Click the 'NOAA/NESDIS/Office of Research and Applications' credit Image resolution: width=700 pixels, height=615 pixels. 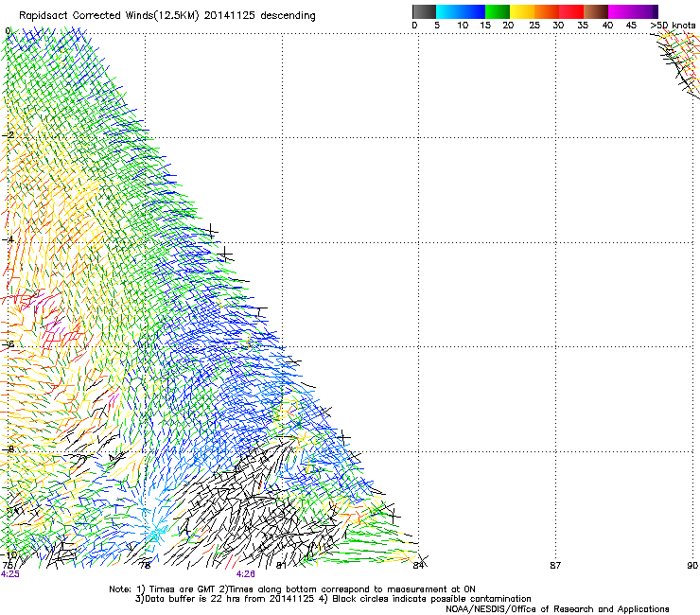pyautogui.click(x=557, y=609)
